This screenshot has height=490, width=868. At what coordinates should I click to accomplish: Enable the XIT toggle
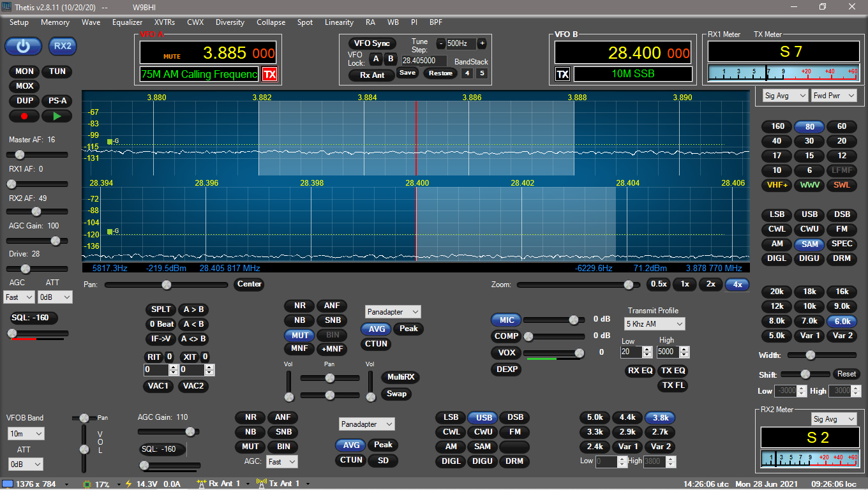click(x=190, y=357)
